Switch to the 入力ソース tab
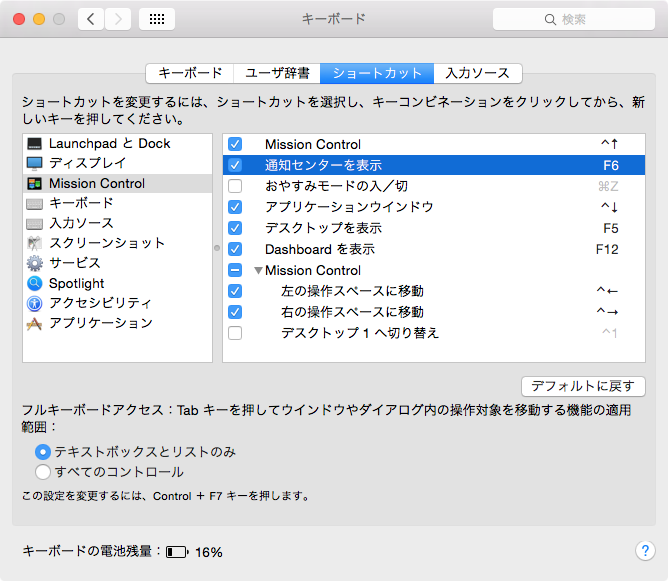The image size is (668, 581). 478,73
